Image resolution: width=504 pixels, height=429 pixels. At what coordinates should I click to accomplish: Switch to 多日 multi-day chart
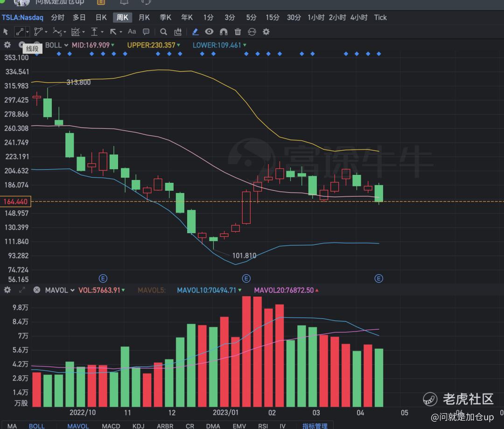(79, 17)
